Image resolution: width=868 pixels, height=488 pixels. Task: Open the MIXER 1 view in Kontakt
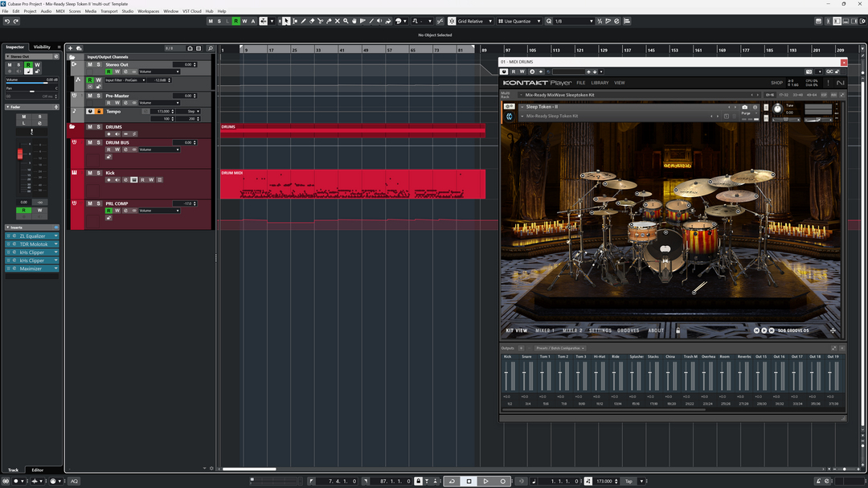click(x=545, y=330)
